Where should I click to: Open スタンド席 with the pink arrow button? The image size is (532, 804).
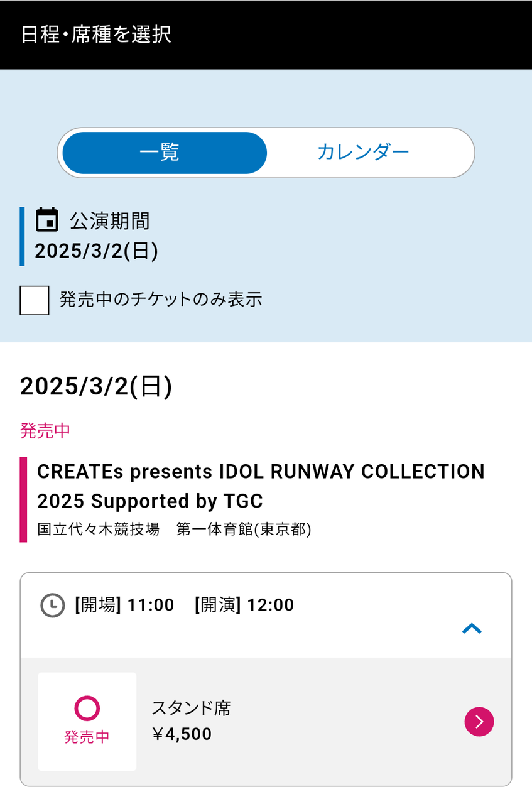pyautogui.click(x=479, y=722)
